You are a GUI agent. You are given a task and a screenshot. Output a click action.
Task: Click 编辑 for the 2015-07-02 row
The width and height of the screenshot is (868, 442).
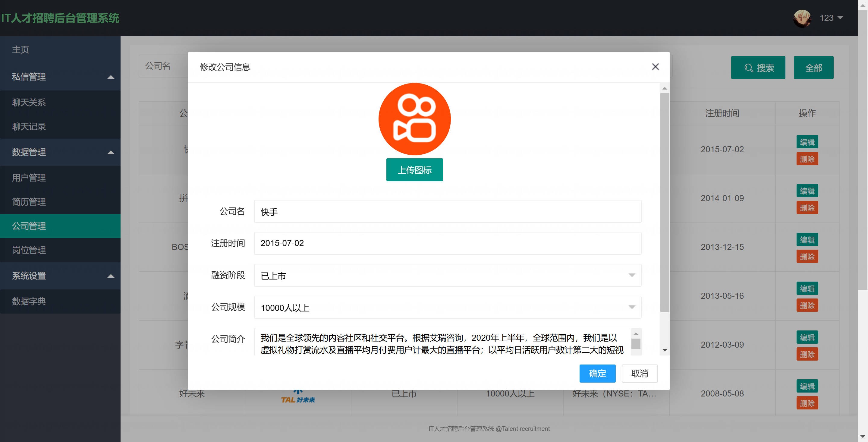(807, 142)
